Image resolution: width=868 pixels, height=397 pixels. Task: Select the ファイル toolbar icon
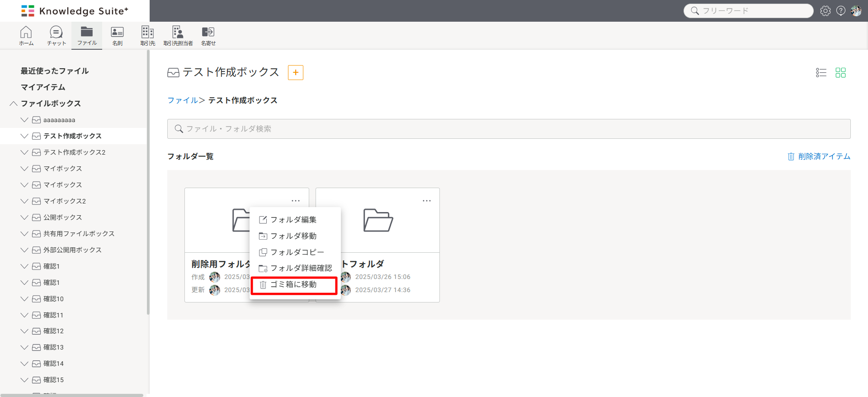[x=87, y=35]
